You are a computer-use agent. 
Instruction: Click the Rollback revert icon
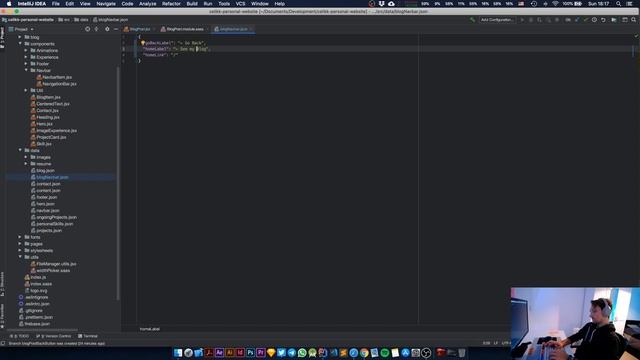[x=603, y=20]
